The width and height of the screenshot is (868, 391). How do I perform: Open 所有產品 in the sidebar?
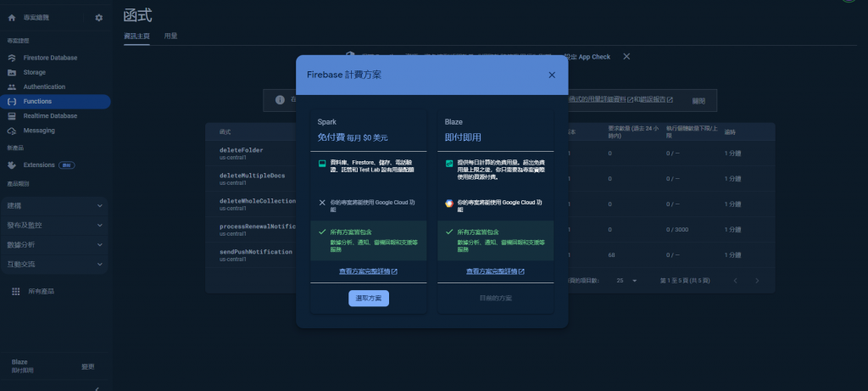click(x=42, y=291)
